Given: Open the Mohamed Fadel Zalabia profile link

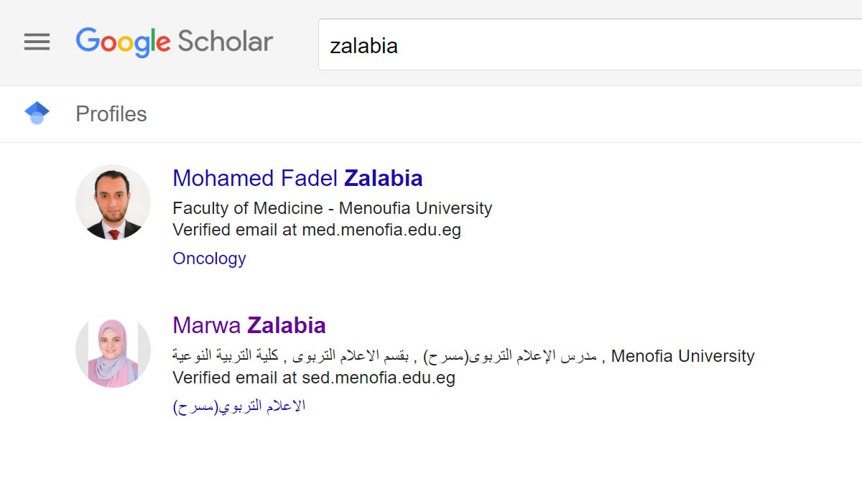Looking at the screenshot, I should tap(297, 178).
